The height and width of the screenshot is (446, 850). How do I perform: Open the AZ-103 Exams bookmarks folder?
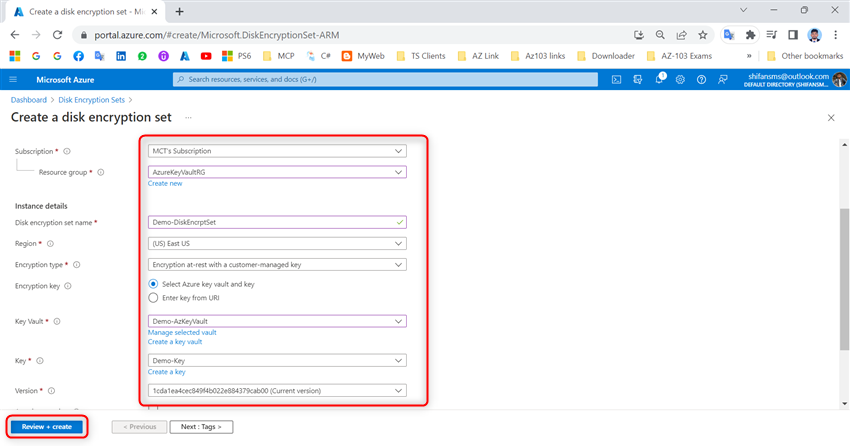pyautogui.click(x=679, y=56)
